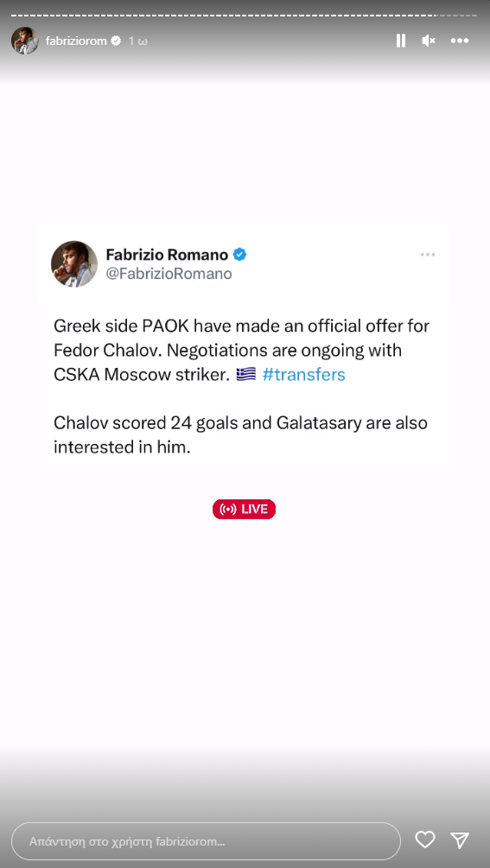The height and width of the screenshot is (868, 490).
Task: Unmute the story audio
Action: tap(429, 41)
